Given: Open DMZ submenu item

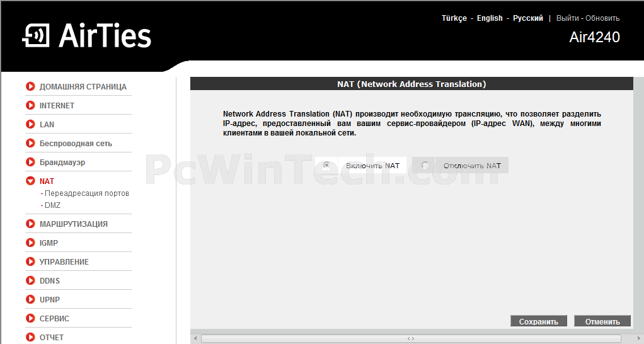Looking at the screenshot, I should point(52,205).
